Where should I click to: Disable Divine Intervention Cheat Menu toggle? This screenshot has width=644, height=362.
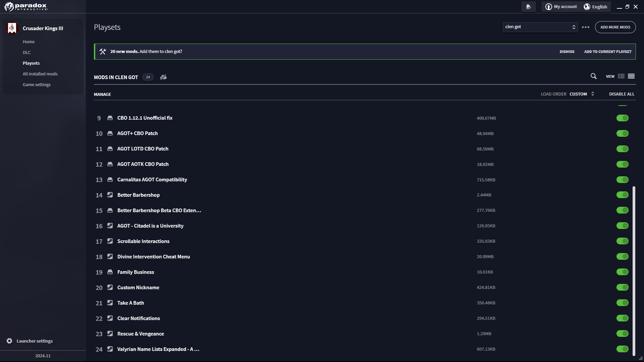point(623,257)
